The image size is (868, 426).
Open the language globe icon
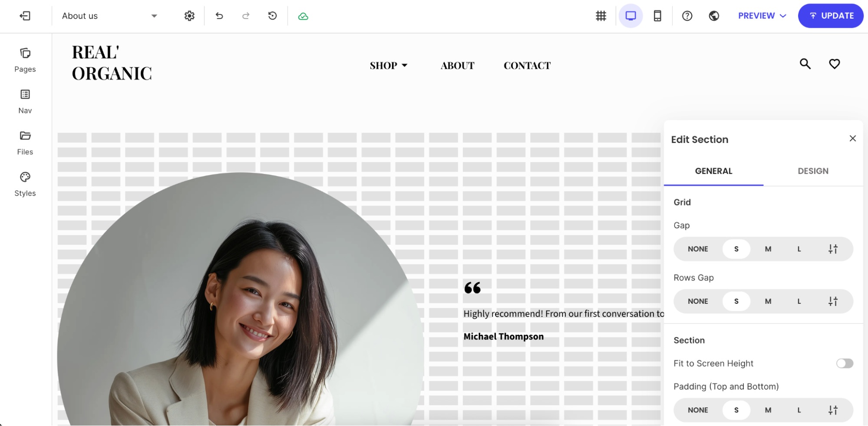coord(714,16)
